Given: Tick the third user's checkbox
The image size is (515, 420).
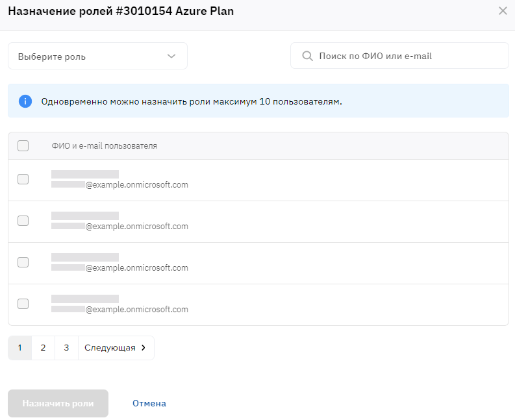Looking at the screenshot, I should [x=23, y=262].
